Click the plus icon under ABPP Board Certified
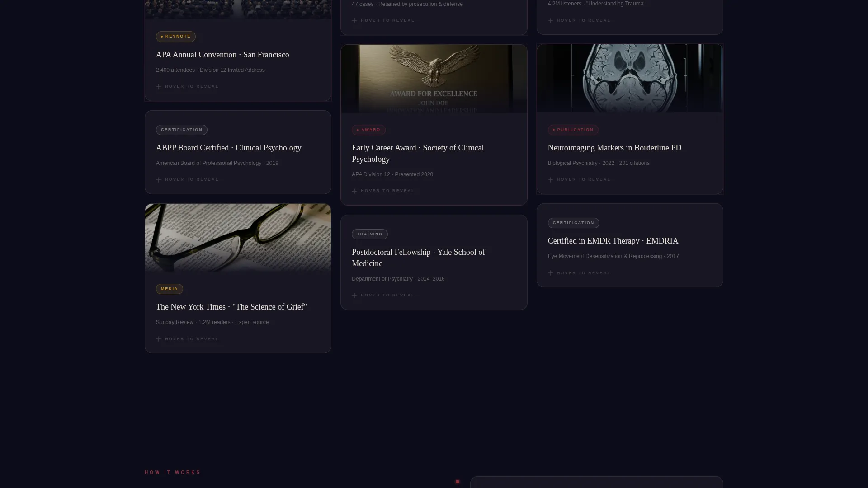The image size is (868, 488). point(159,180)
